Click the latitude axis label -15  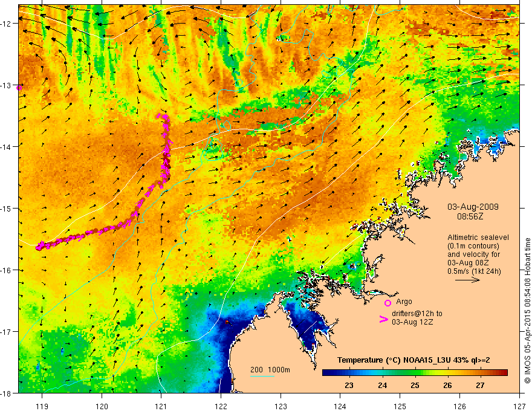(x=7, y=209)
